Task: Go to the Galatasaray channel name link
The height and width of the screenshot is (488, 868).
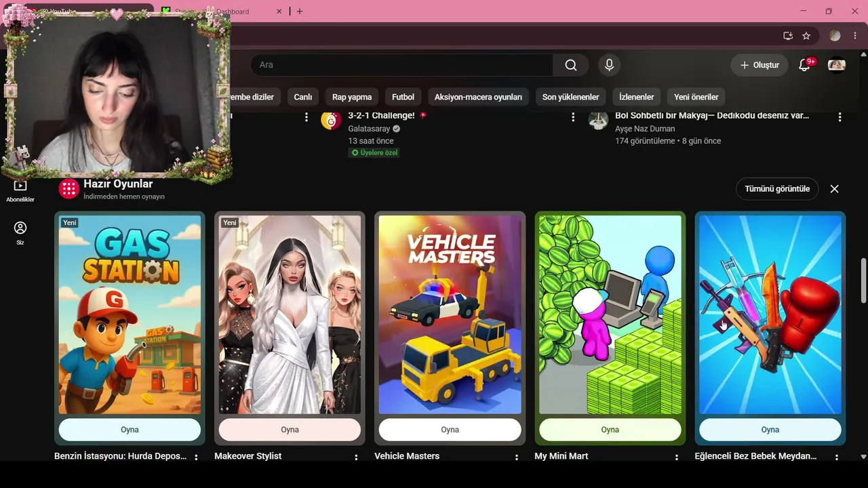Action: [369, 128]
